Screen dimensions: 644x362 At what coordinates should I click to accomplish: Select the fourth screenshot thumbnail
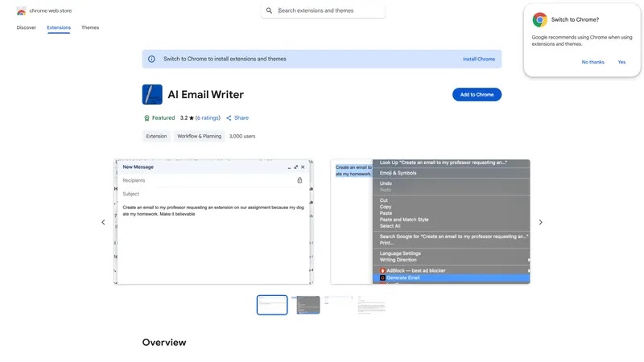click(x=372, y=305)
